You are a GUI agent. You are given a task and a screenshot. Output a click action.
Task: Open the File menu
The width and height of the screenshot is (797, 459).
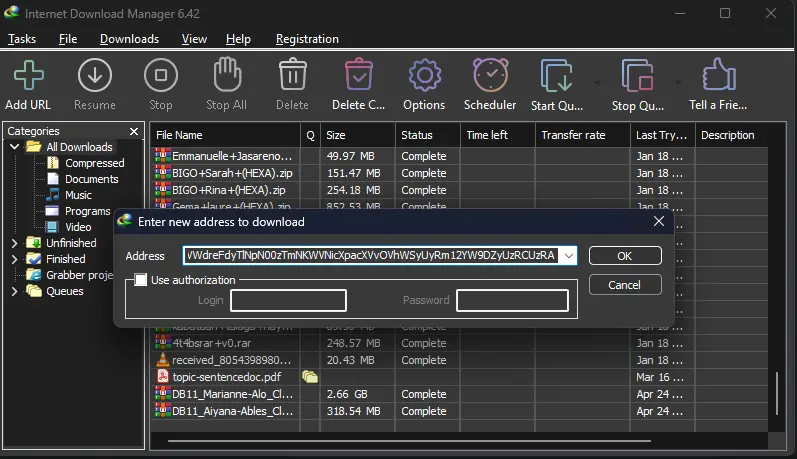tap(68, 39)
